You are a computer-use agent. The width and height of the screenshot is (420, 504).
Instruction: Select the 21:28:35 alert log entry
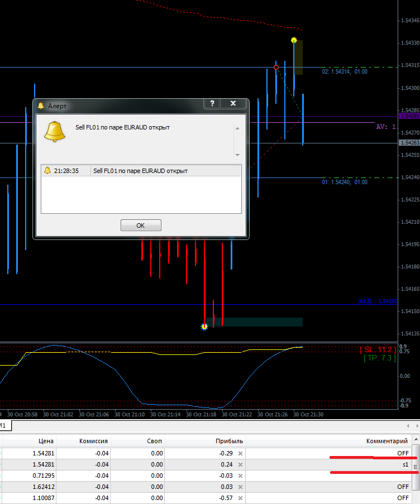coord(141,171)
